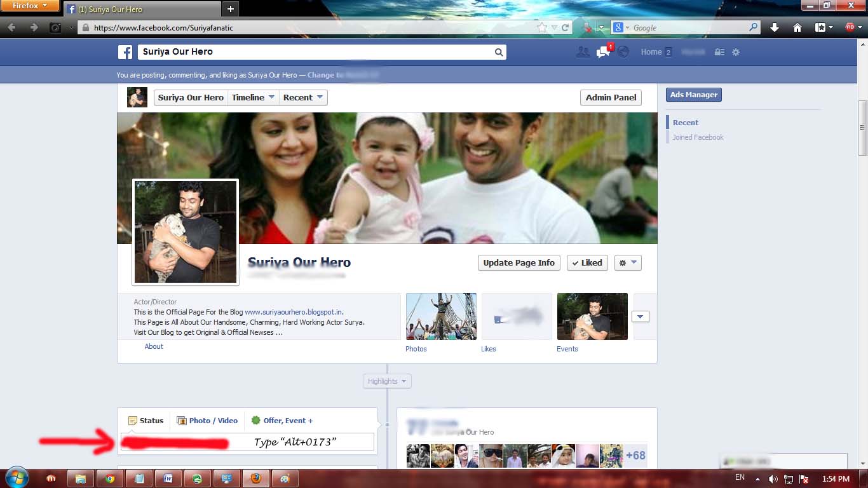Open a new tab with plus button

coord(231,9)
